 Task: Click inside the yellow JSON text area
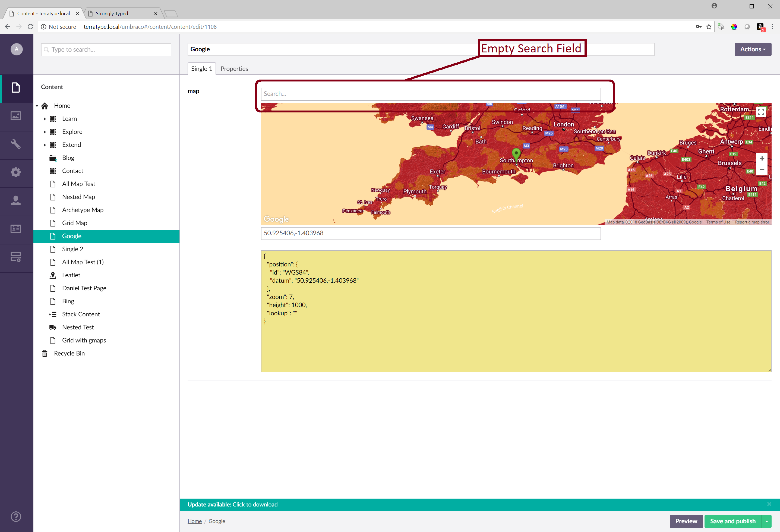pyautogui.click(x=516, y=311)
